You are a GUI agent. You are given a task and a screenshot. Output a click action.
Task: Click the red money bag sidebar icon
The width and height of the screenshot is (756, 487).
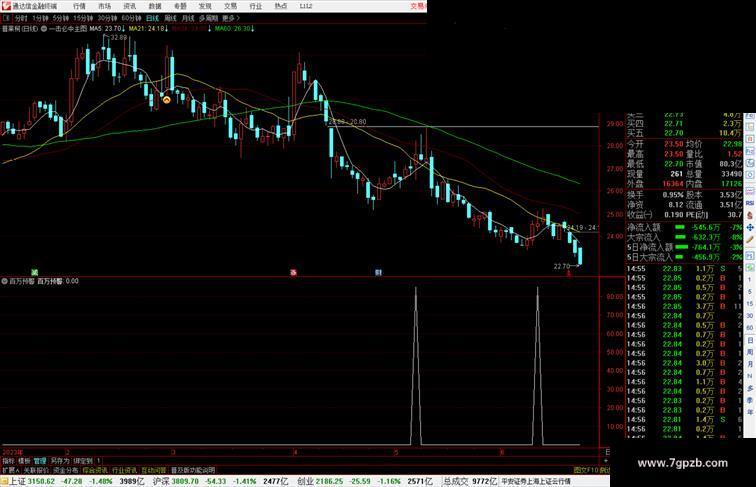(750, 215)
